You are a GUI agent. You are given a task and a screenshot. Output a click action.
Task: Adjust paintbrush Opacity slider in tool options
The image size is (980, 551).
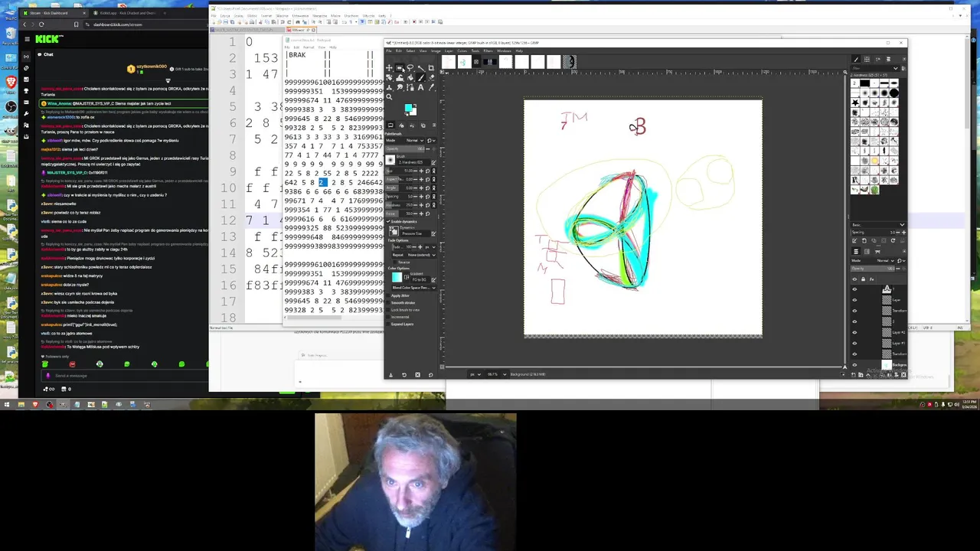[406, 148]
